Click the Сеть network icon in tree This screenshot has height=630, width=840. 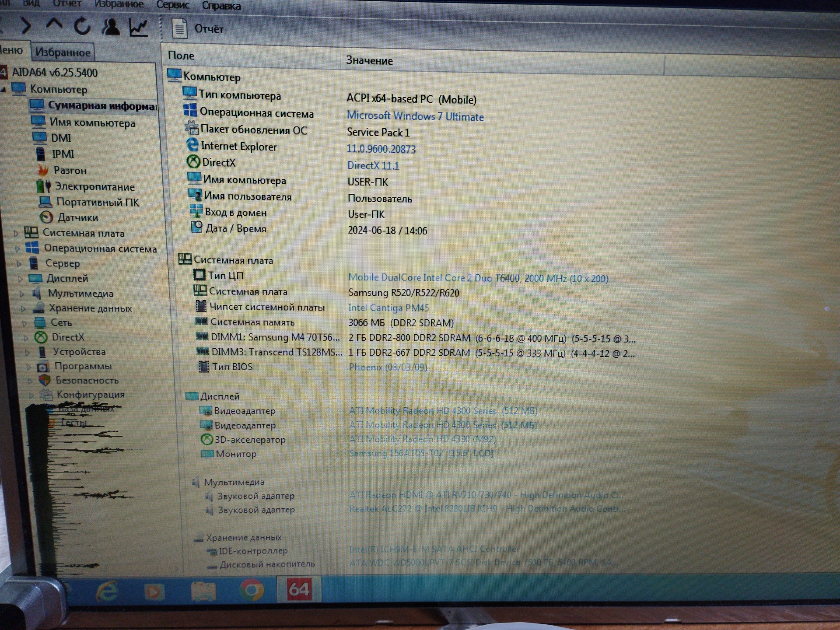click(x=40, y=322)
